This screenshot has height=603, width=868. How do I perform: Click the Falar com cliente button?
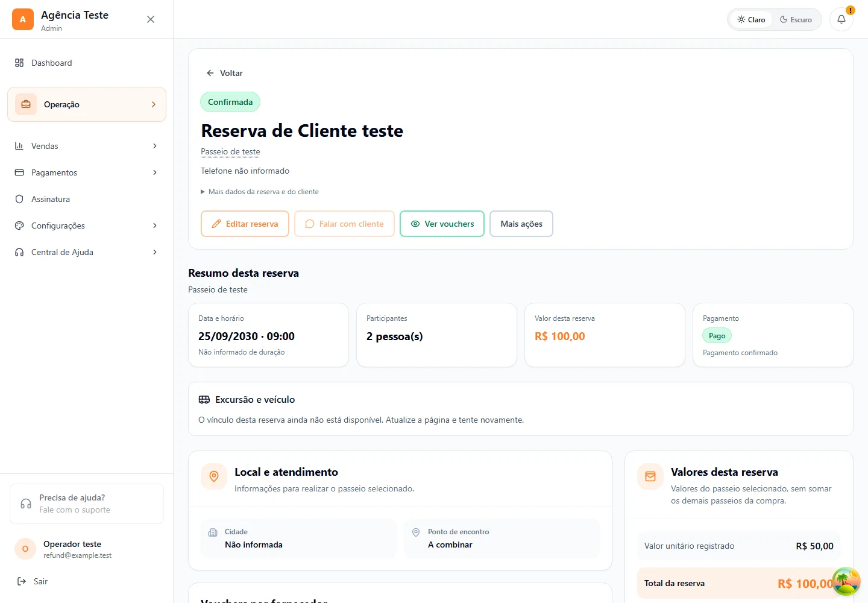(344, 224)
